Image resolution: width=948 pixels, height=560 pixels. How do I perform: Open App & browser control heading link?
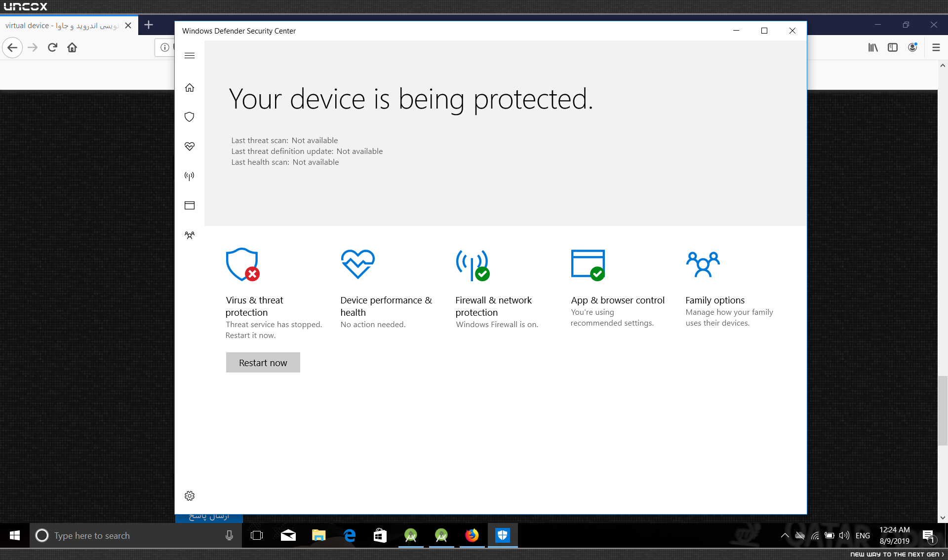click(x=618, y=300)
